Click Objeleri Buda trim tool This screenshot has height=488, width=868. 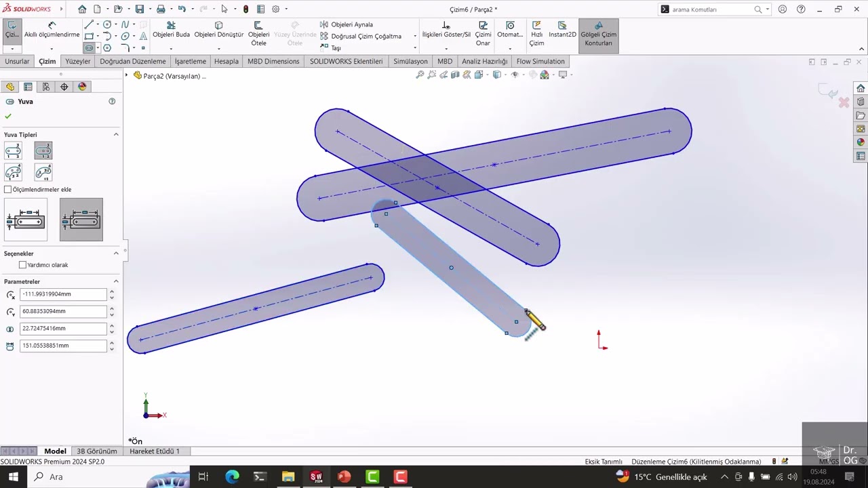pos(171,30)
